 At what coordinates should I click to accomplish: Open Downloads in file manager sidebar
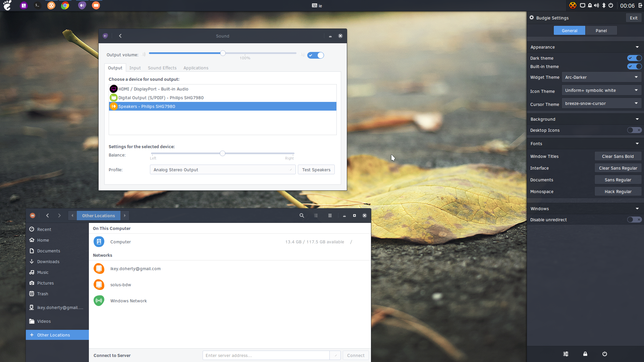57,261
